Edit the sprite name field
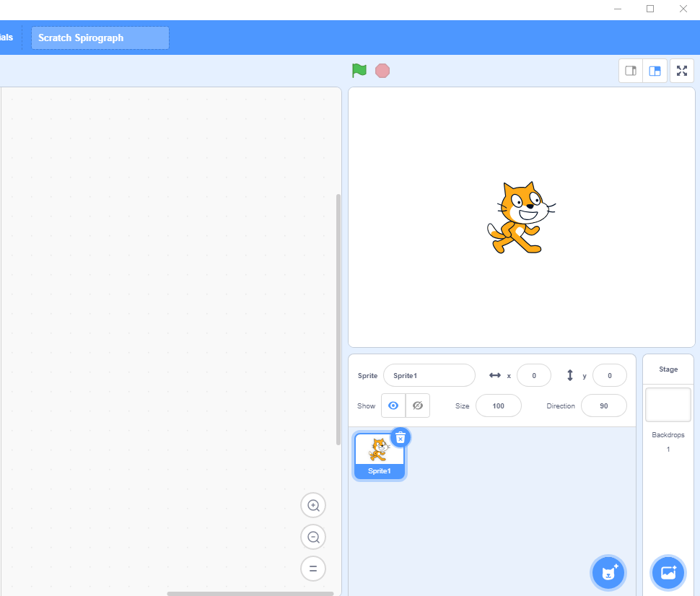 [429, 375]
